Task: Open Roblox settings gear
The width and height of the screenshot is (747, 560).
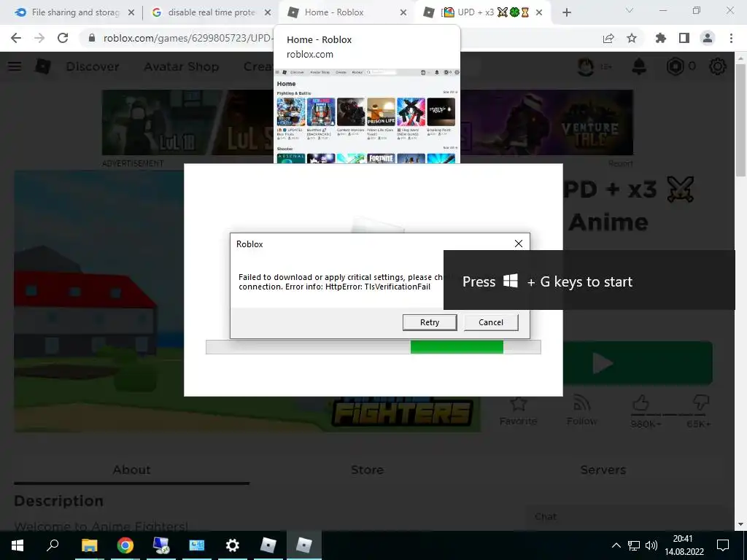Action: click(x=718, y=66)
